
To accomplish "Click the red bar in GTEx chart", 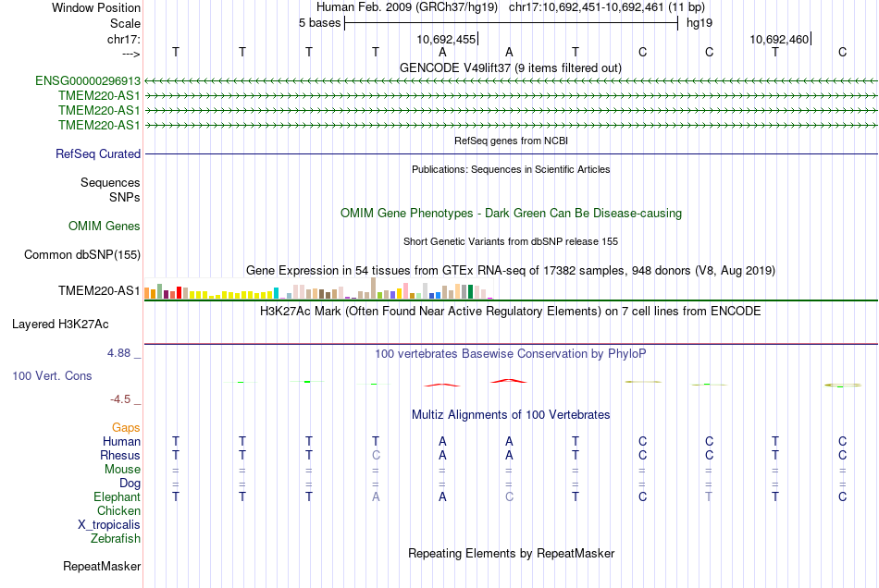I will (179, 292).
